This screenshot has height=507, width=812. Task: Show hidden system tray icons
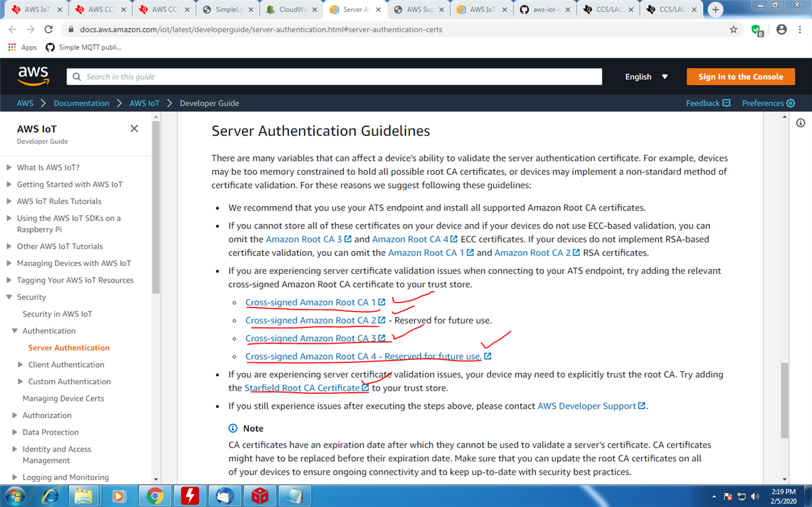[x=714, y=496]
